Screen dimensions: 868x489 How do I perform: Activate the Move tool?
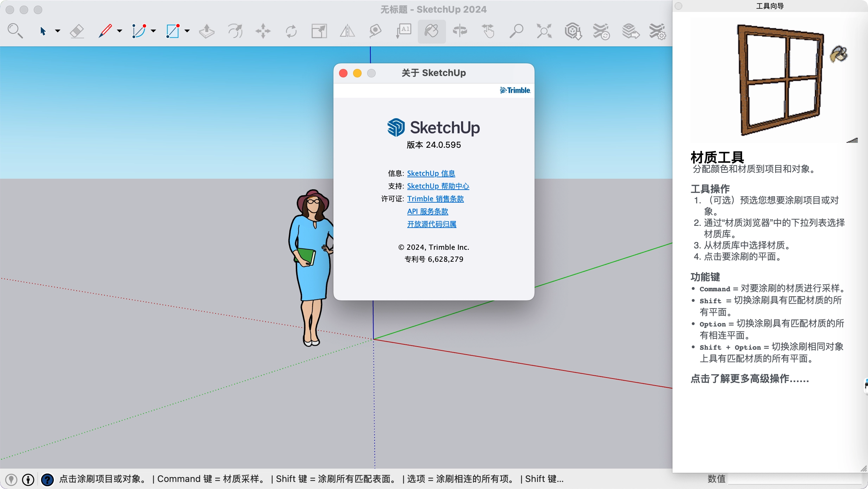pos(263,31)
